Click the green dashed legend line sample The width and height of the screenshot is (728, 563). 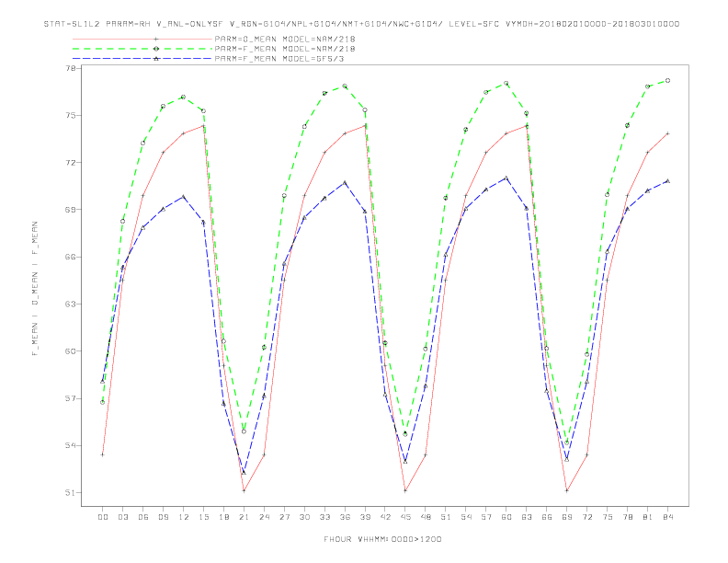click(x=142, y=49)
